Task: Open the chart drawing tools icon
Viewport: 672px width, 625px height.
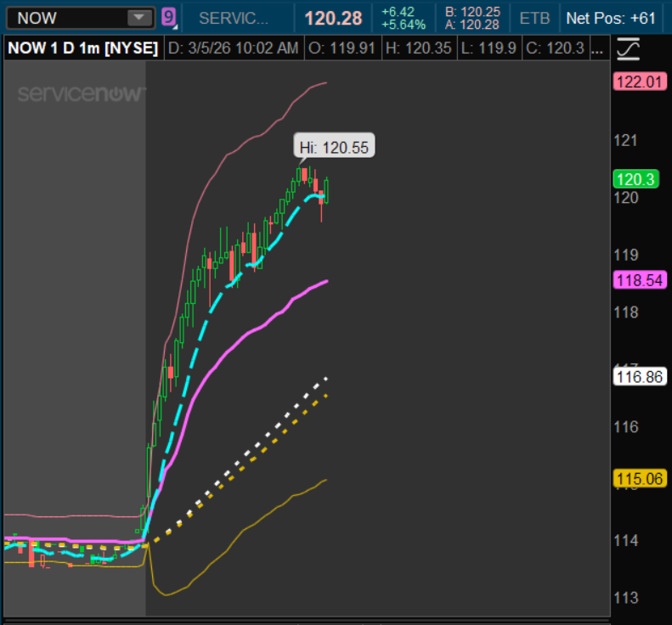Action: coord(629,49)
